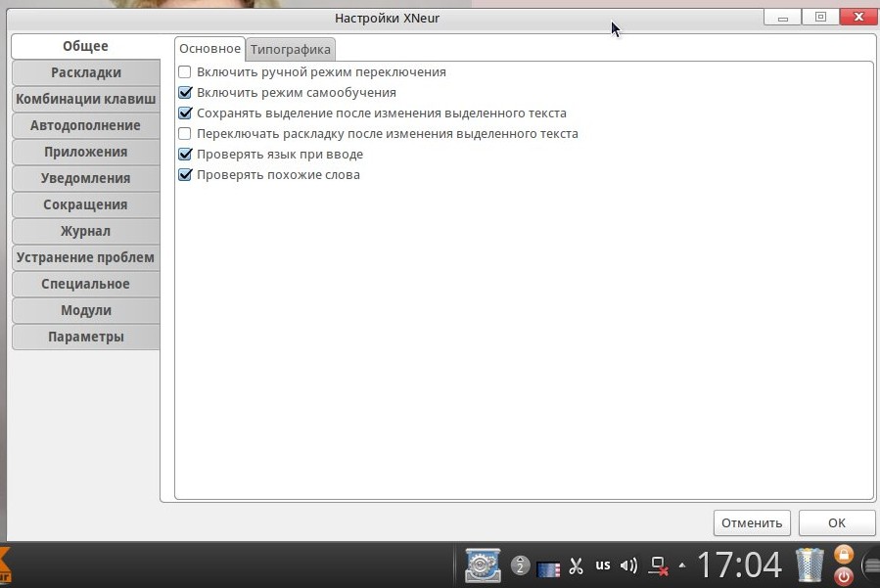The height and width of the screenshot is (588, 880).
Task: Uncheck 'Включить режим самообучения'
Action: click(x=185, y=93)
